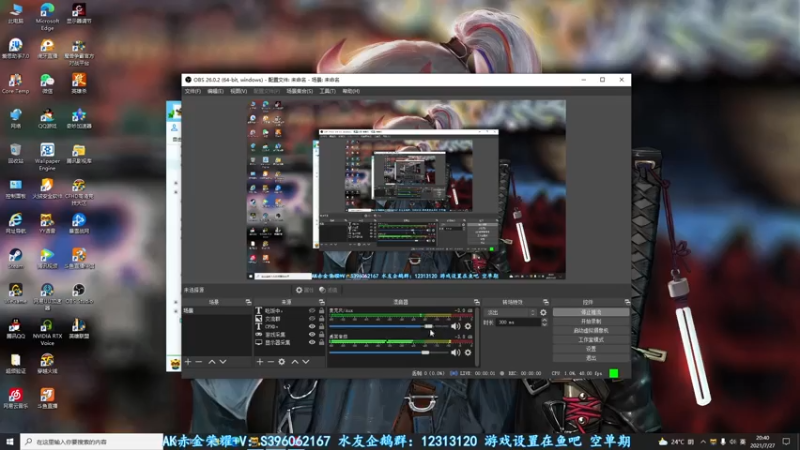Add a new scene with the plus icon
This screenshot has height=450, width=800.
(x=188, y=362)
